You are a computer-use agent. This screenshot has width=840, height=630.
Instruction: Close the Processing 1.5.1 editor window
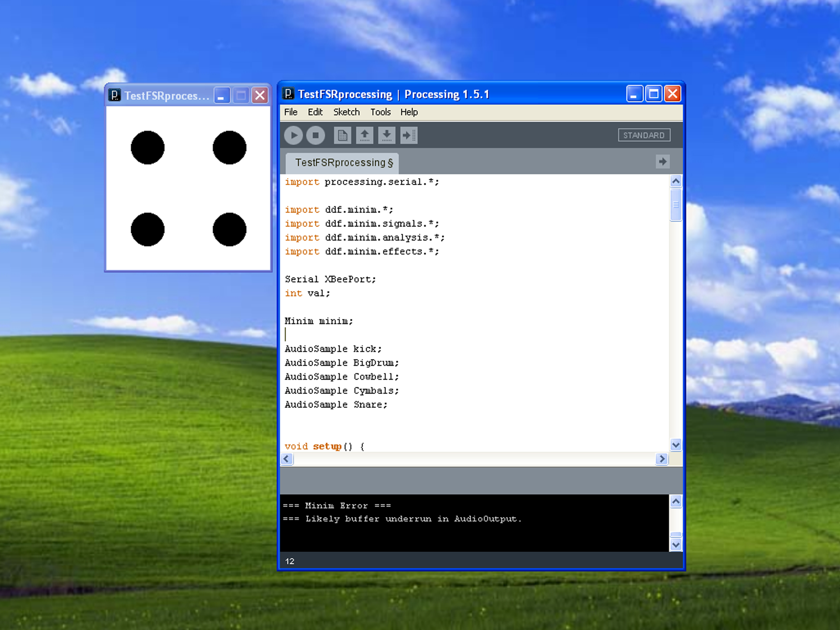[673, 94]
